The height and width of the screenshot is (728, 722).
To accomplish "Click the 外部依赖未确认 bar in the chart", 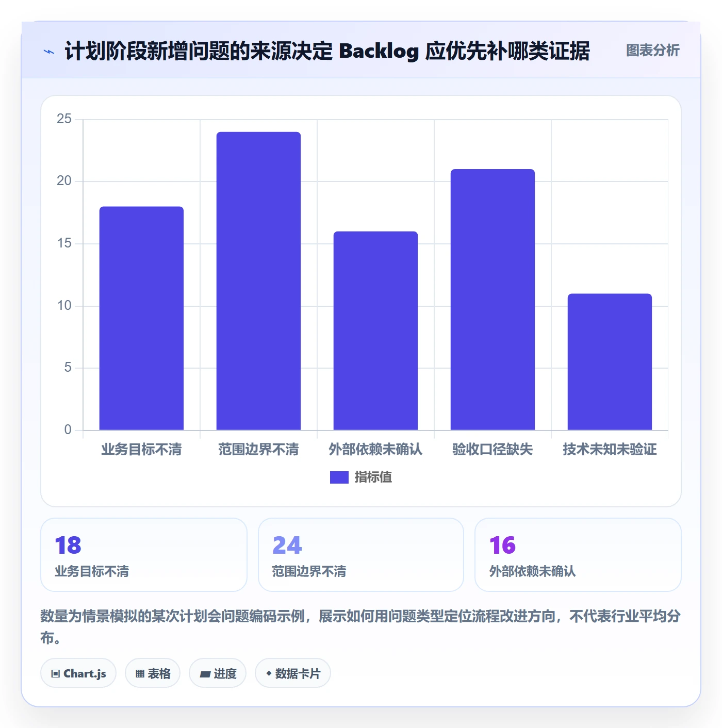I will tap(375, 330).
